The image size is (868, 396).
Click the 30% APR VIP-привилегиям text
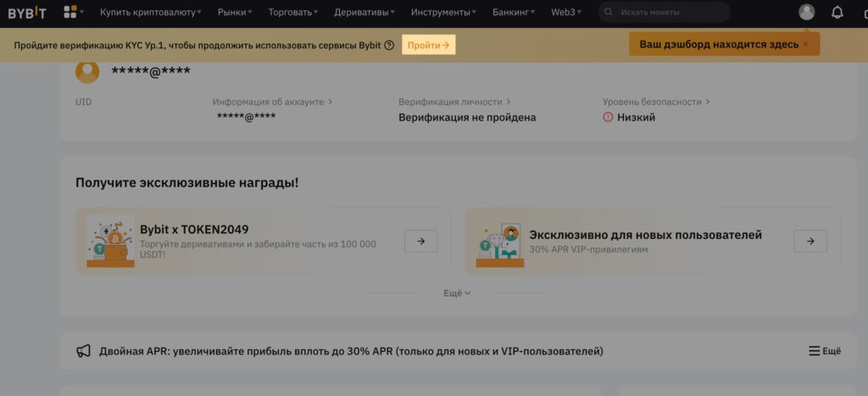588,250
